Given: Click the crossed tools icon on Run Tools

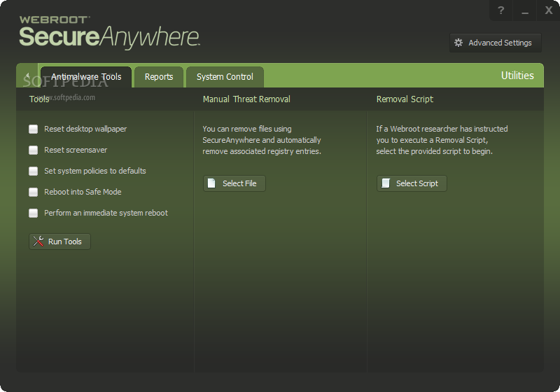Looking at the screenshot, I should click(38, 241).
